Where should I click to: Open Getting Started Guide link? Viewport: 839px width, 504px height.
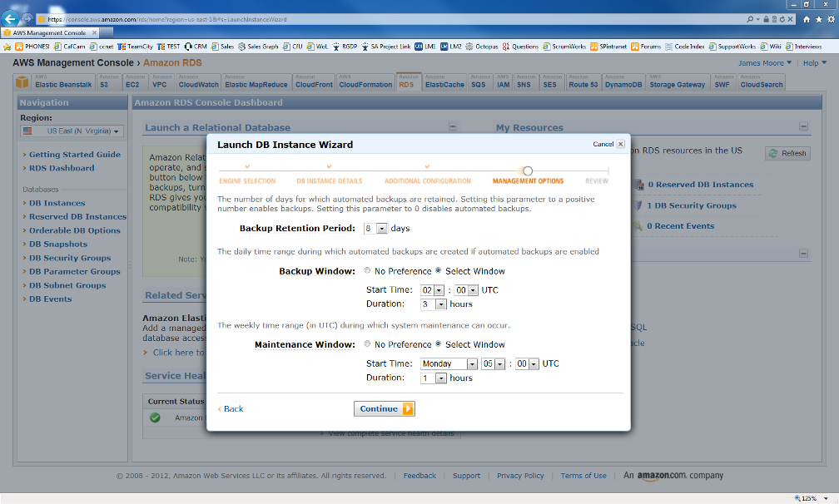click(x=75, y=154)
